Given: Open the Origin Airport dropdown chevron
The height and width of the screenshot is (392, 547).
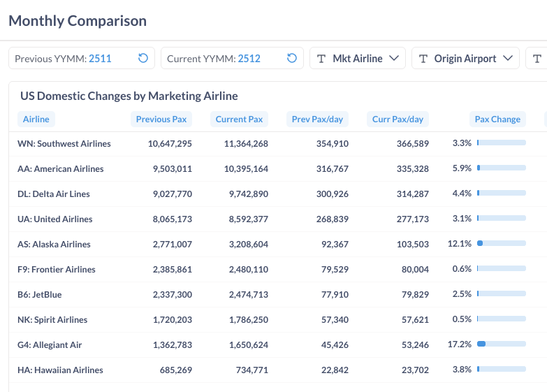Looking at the screenshot, I should (508, 59).
